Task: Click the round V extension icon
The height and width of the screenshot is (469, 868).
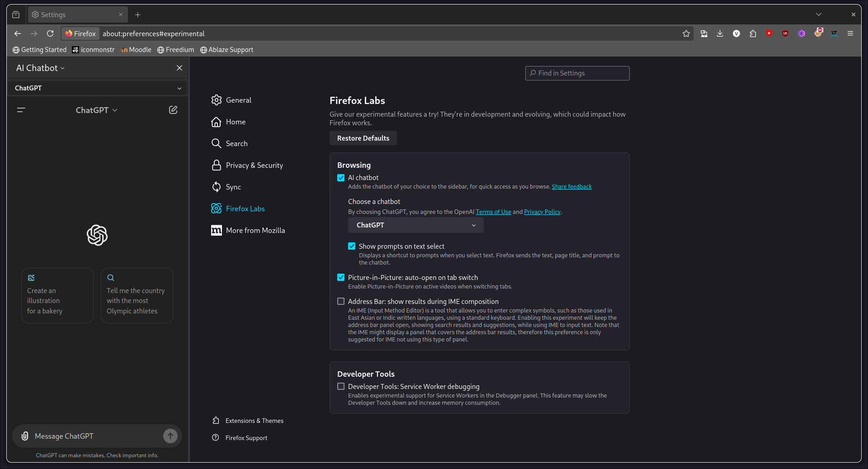Action: pyautogui.click(x=736, y=33)
